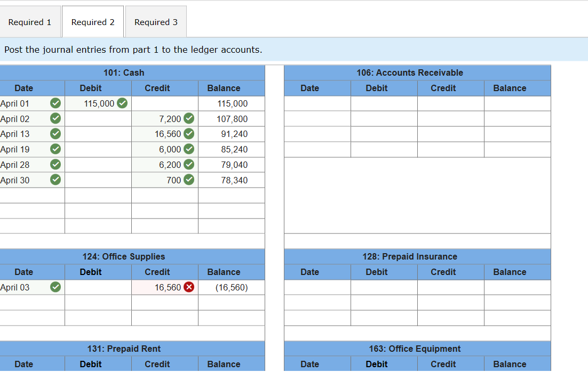Click green check beside April 02 date
The height and width of the screenshot is (372, 588).
tap(55, 118)
